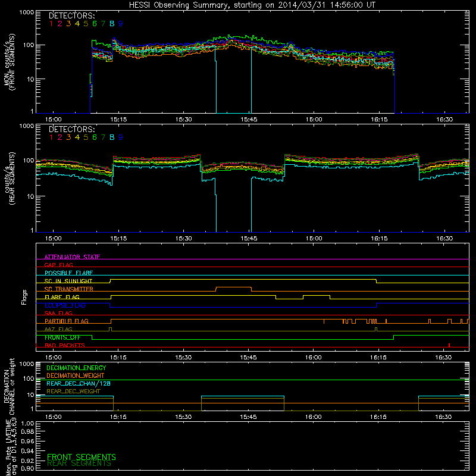
Task: Select the REAR_DEC_WEIGHT legend entry
Action: click(73, 392)
